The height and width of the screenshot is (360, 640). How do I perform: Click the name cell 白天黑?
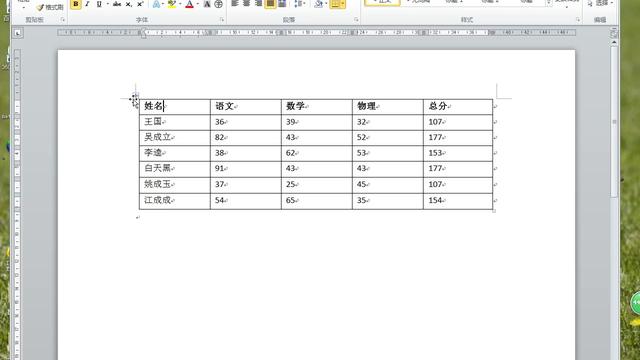click(x=175, y=169)
